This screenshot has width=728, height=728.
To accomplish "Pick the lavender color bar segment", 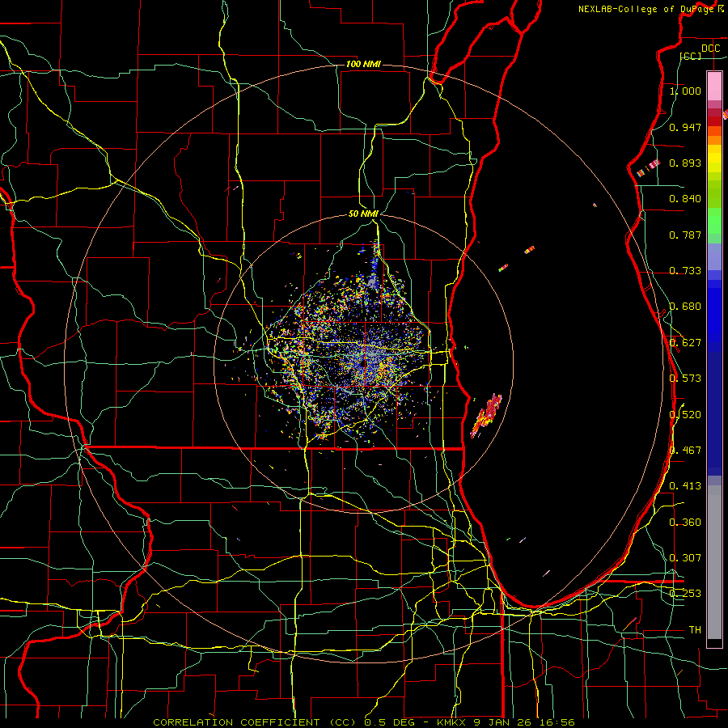I will coord(714,257).
